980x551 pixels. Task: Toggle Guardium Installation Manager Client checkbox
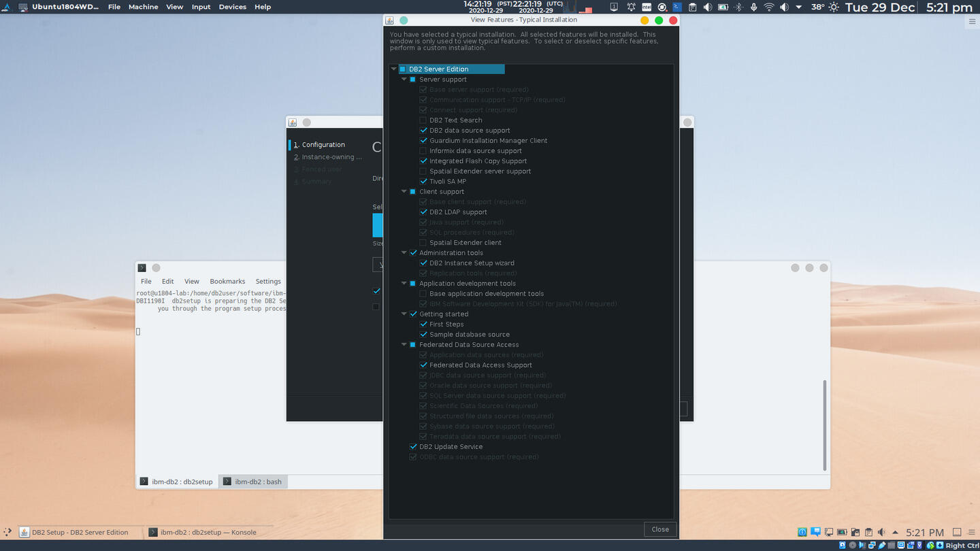pyautogui.click(x=423, y=141)
